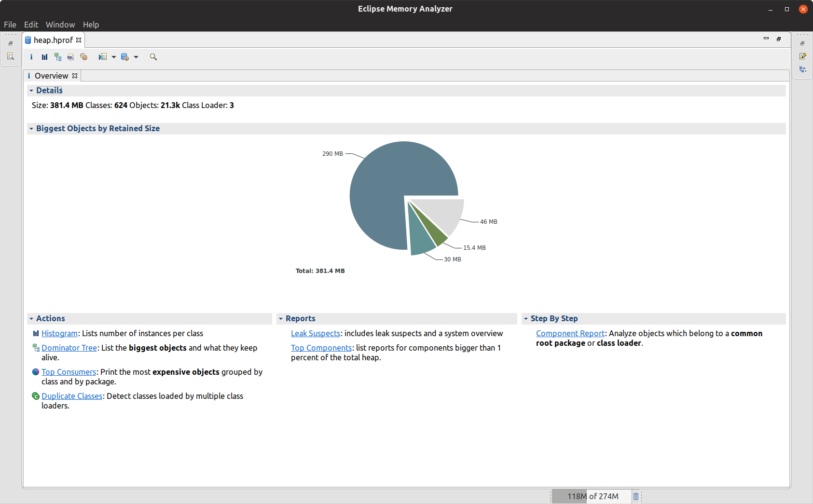The image size is (813, 504).
Task: Collapse Biggest Objects by Retained Size section
Action: pos(31,129)
